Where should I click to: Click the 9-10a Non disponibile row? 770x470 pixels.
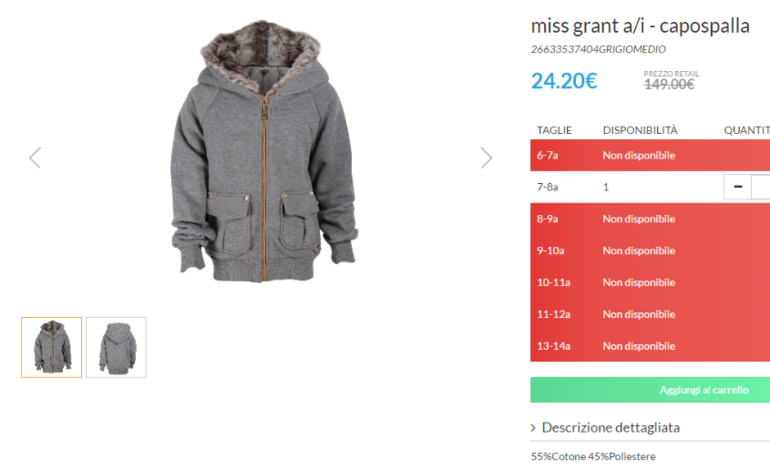pos(650,250)
